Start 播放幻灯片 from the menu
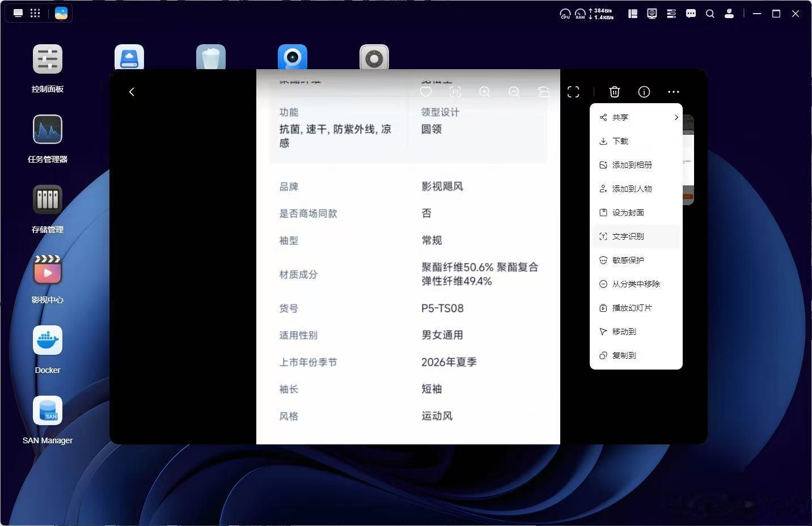The width and height of the screenshot is (812, 526). pyautogui.click(x=636, y=308)
